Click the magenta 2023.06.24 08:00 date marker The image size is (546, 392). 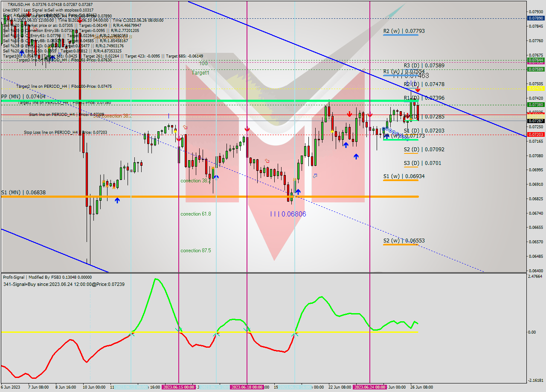[x=370, y=387]
